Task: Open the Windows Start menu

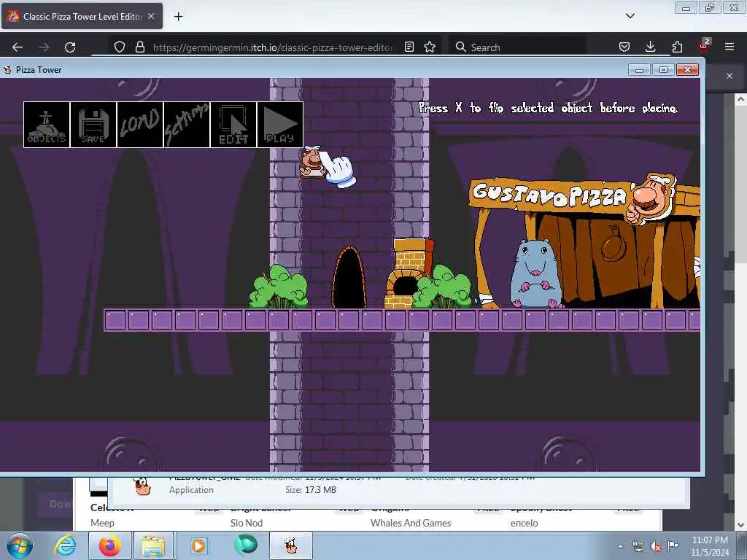Action: 20,545
